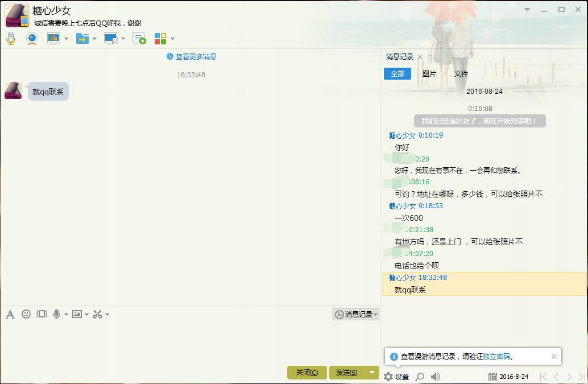Click the 关闭(C) button
588x384 pixels.
(x=307, y=373)
